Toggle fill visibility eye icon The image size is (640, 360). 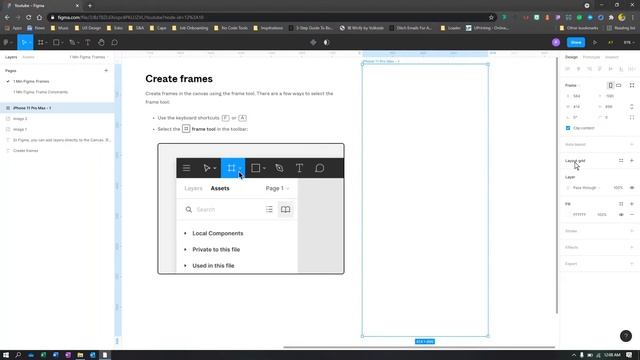(x=621, y=215)
